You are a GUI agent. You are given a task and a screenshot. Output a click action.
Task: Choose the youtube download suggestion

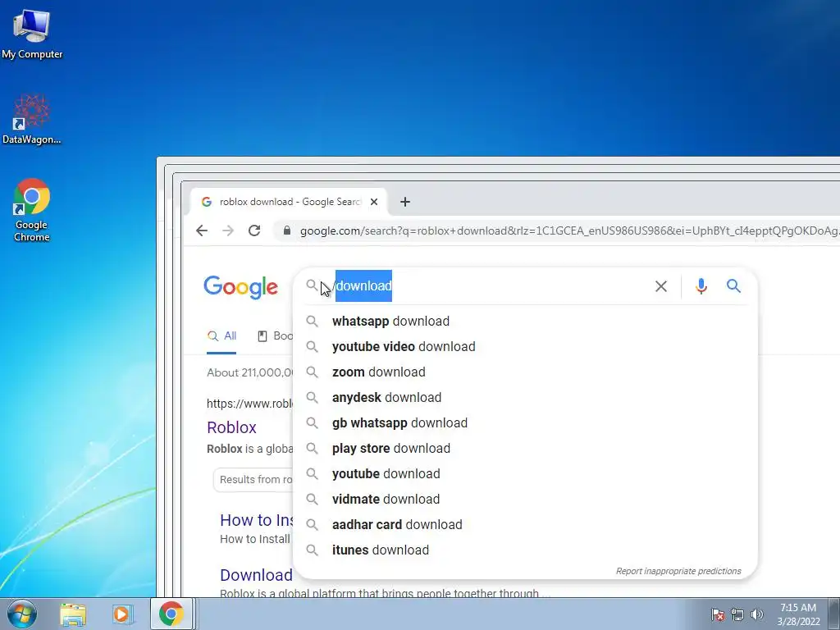click(526, 474)
